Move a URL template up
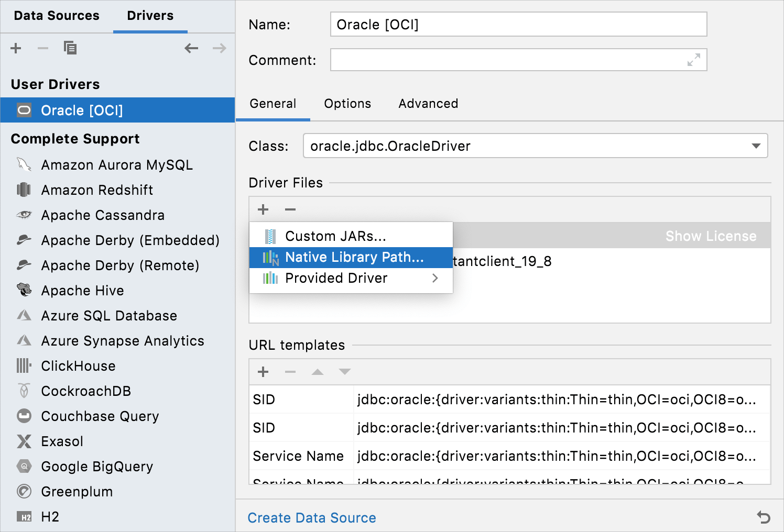This screenshot has height=532, width=784. (317, 372)
